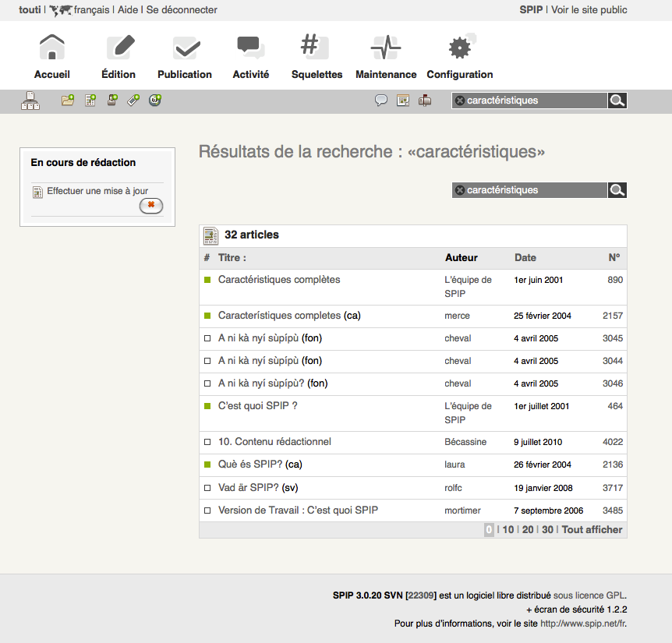Screen dimensions: 672x643
Task: Click the 32 articles list icon
Action: pyautogui.click(x=210, y=235)
